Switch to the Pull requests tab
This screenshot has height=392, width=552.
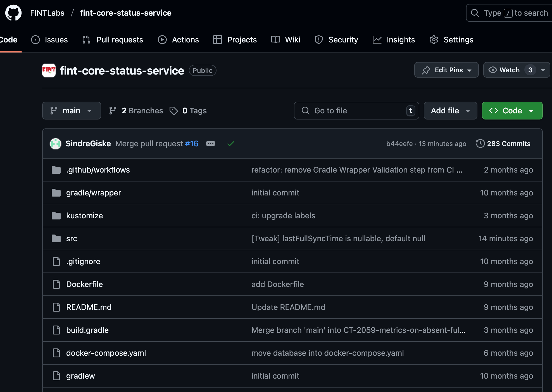(113, 40)
